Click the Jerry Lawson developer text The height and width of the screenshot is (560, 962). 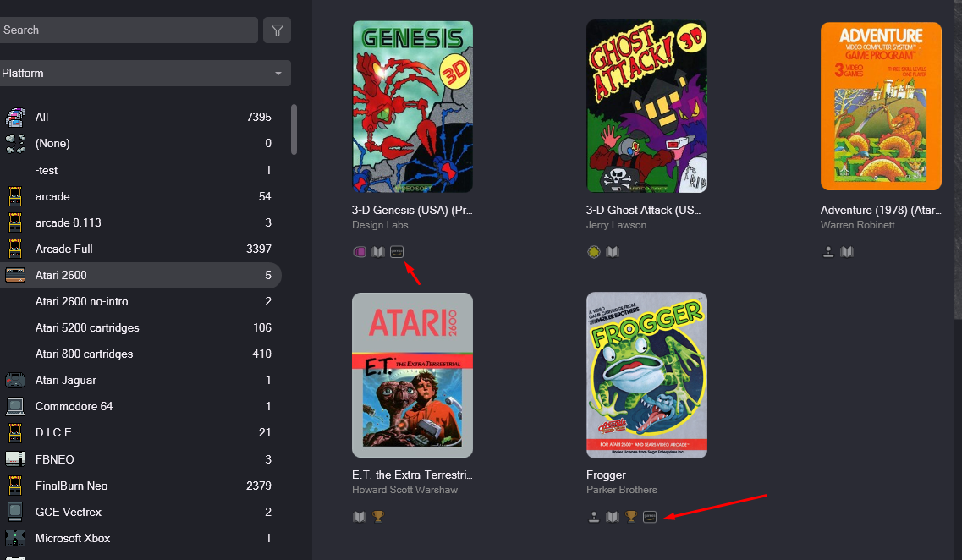pos(616,225)
